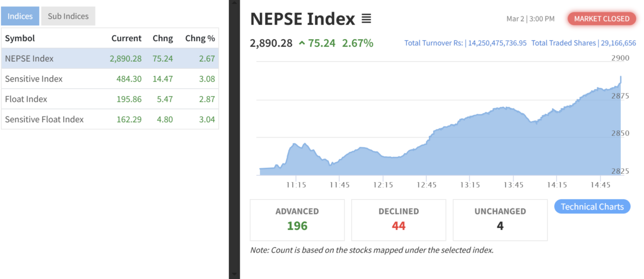Click the Advanced stocks count box

coord(297,220)
